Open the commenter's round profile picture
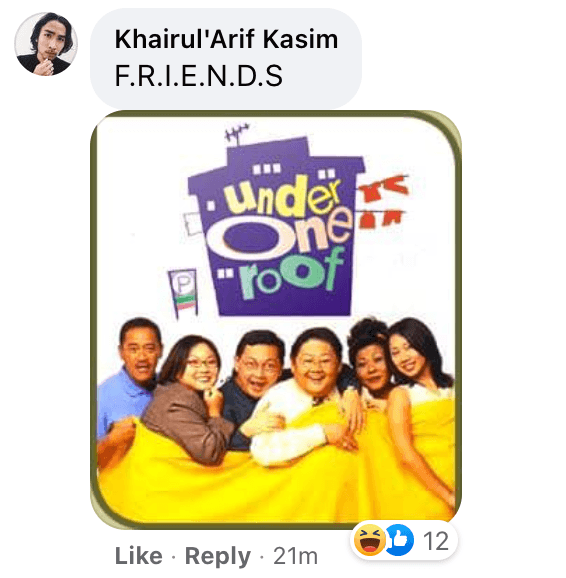 [46, 44]
